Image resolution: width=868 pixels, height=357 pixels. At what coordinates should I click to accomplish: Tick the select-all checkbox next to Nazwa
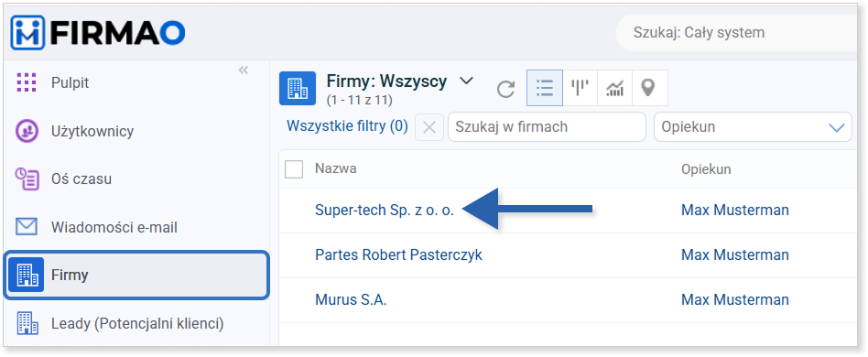pos(294,168)
